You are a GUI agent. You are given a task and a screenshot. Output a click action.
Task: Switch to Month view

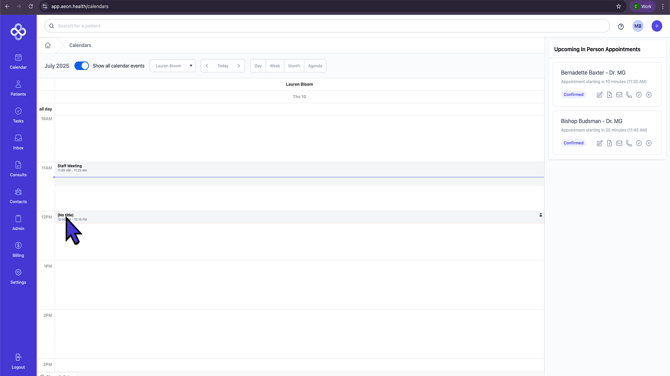click(x=294, y=66)
